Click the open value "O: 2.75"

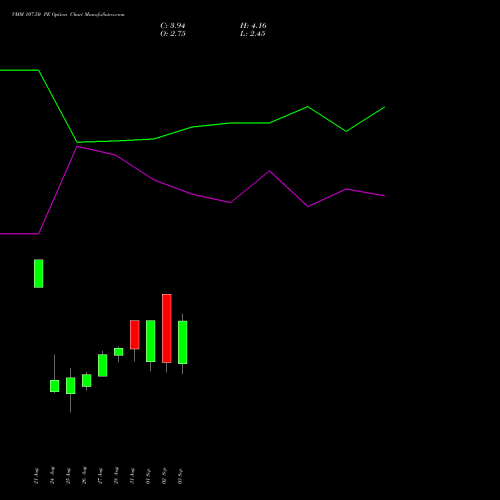click(x=173, y=34)
